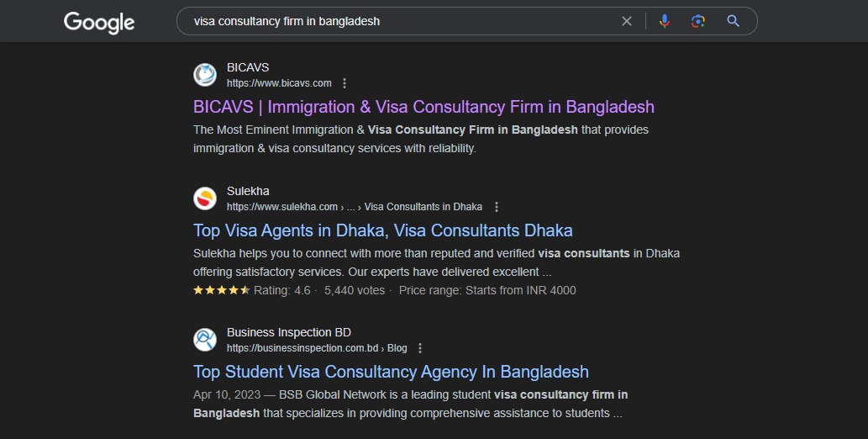Click the Sulekha star rating

point(221,290)
